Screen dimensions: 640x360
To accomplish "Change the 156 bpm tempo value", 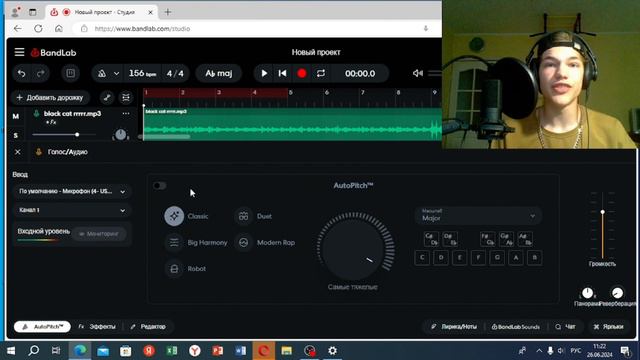I will (x=142, y=73).
